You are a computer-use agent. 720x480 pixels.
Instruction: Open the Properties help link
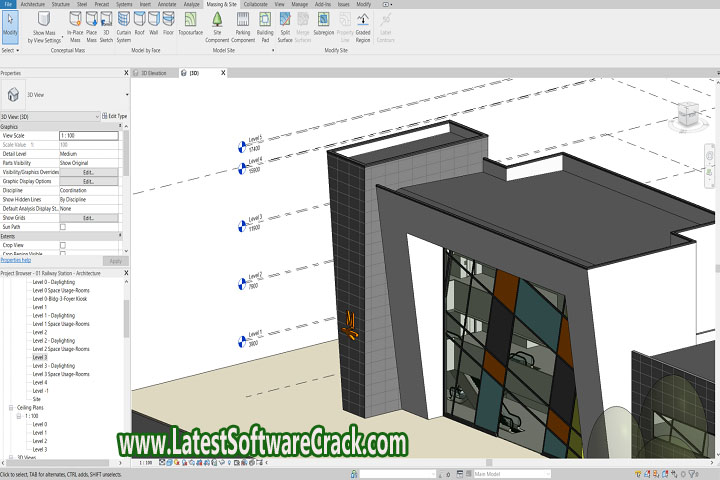coord(16,260)
